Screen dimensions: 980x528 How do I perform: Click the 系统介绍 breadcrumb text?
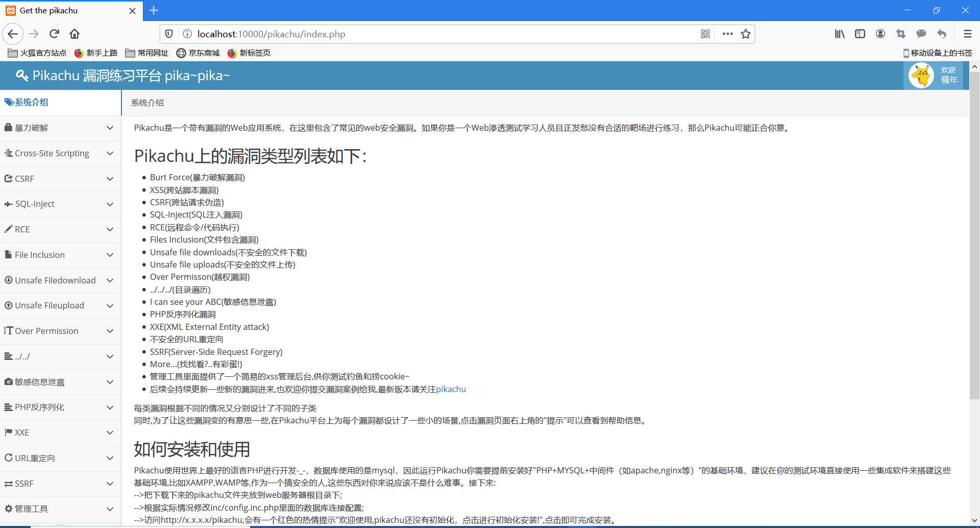coord(148,103)
